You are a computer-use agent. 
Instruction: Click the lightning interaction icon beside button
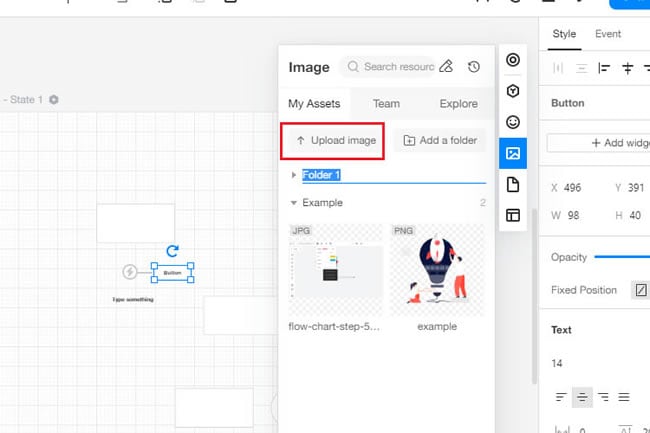[x=129, y=272]
